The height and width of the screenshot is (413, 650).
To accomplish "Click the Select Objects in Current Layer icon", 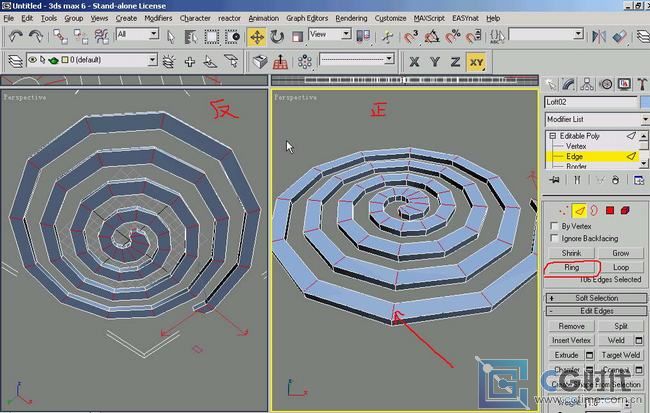I will pyautogui.click(x=210, y=62).
